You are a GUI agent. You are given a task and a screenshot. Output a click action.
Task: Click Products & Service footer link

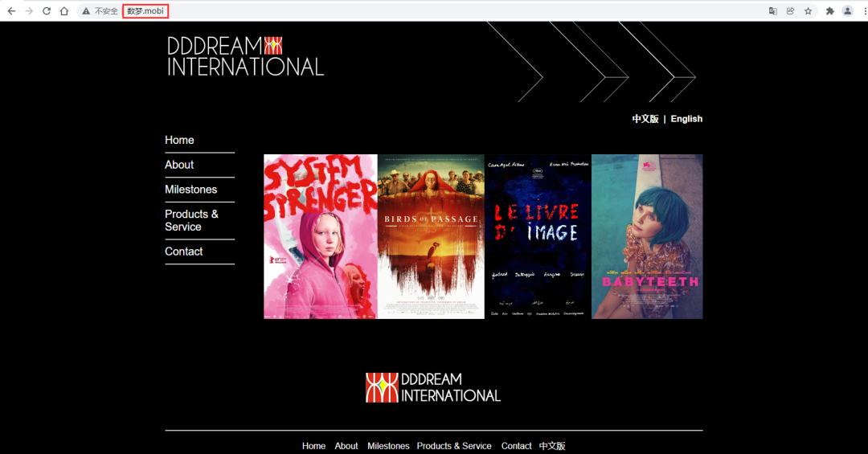tap(454, 446)
